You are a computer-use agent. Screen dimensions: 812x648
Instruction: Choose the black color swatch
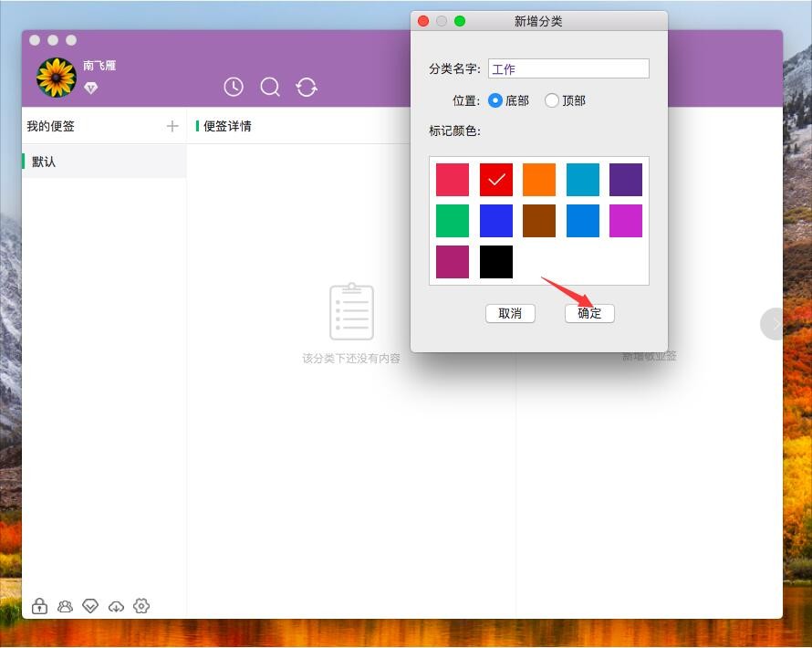496,262
